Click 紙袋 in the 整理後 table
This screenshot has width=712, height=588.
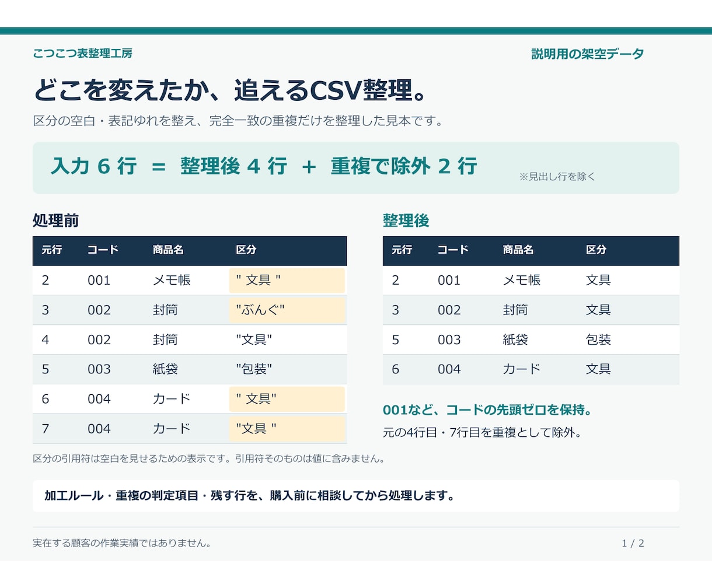(515, 339)
